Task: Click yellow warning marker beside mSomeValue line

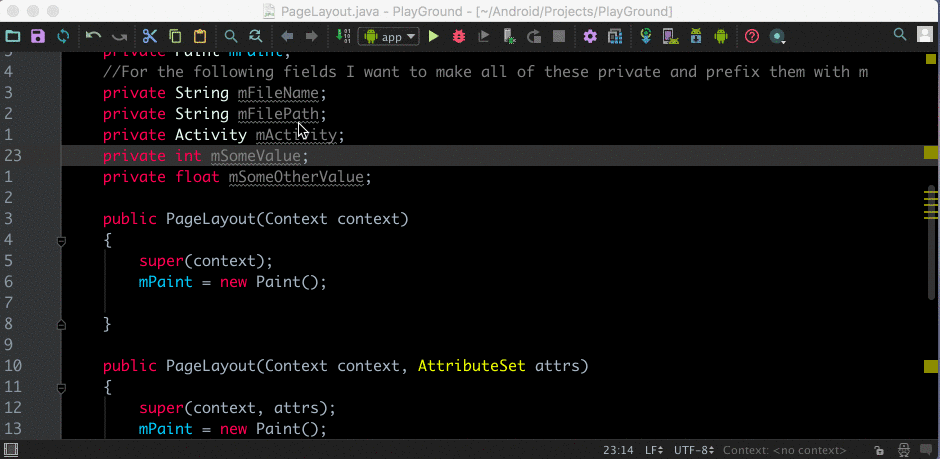Action: pos(930,153)
